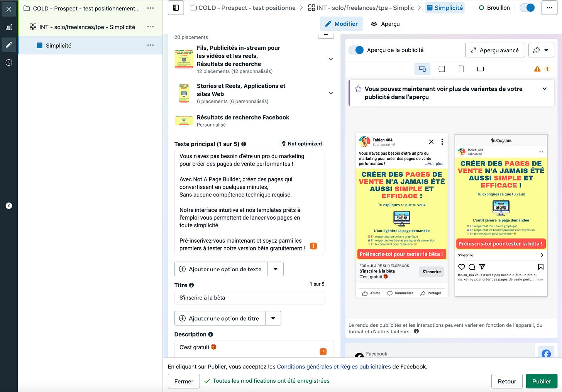Switch to the Modifier tab
The image size is (562, 392).
click(x=341, y=24)
